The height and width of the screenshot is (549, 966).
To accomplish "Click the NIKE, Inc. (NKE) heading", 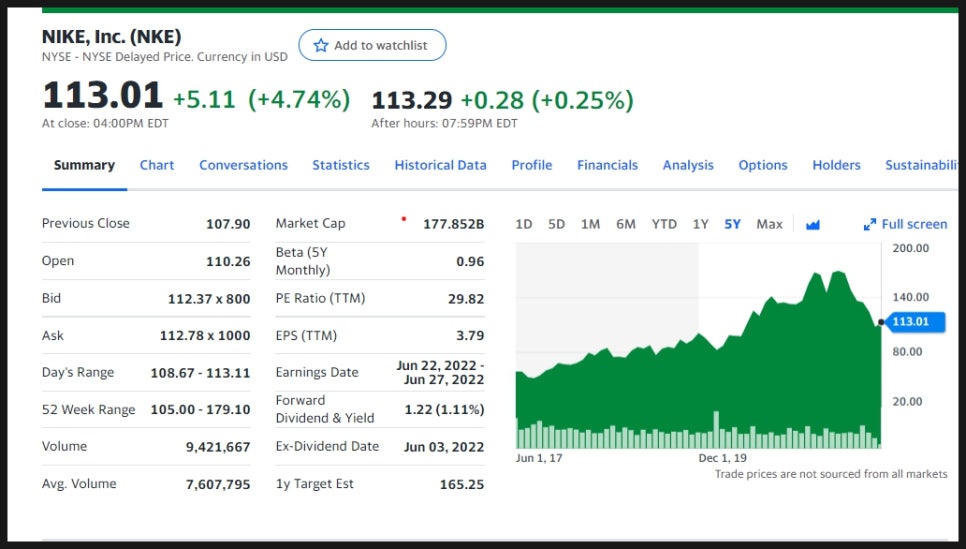I will coord(112,37).
